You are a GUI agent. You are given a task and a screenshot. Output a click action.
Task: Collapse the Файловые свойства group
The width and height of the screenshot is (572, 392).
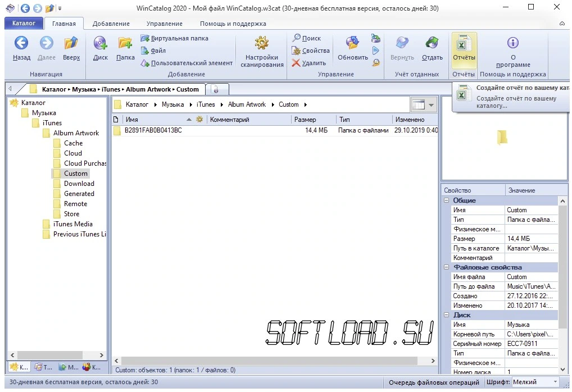click(446, 267)
